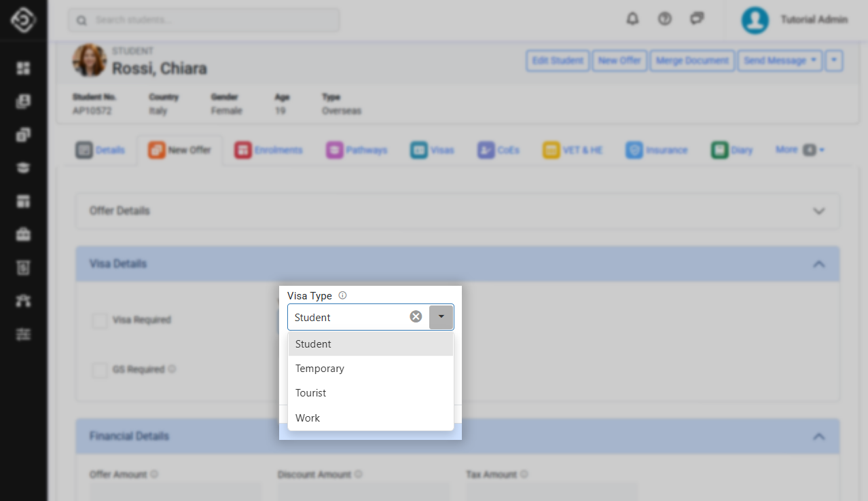
Task: Click the settings sliders sidebar icon
Action: [24, 335]
